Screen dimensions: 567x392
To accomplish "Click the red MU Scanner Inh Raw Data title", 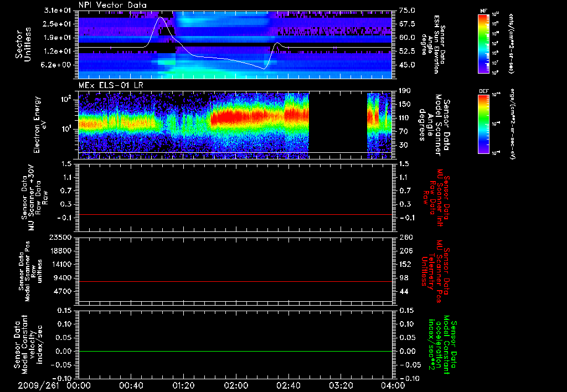I will (x=436, y=198).
